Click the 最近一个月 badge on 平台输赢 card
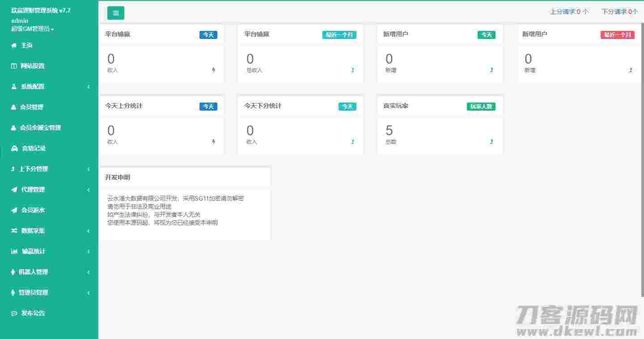644x339 pixels. tap(339, 35)
